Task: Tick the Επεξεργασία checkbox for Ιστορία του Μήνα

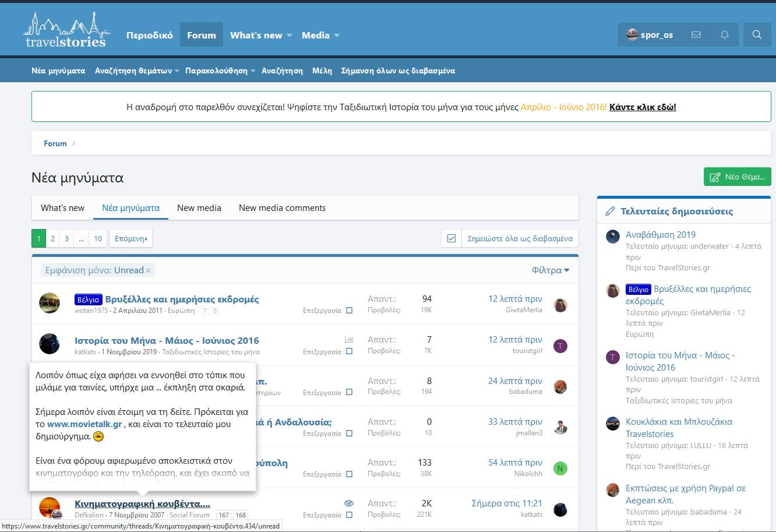Action: click(349, 351)
